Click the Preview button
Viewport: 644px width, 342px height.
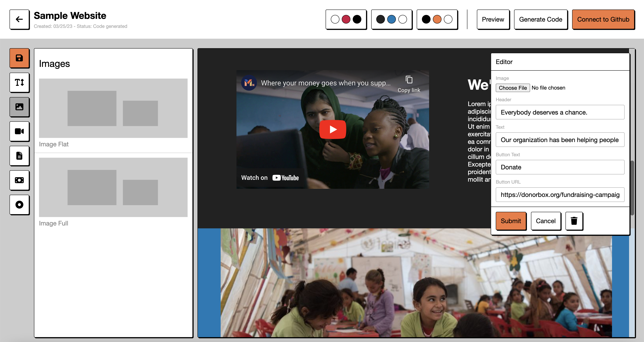[x=493, y=19]
